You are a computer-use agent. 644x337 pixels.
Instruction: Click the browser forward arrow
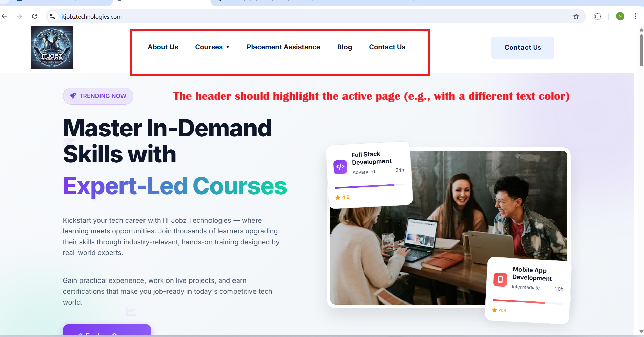[x=19, y=16]
